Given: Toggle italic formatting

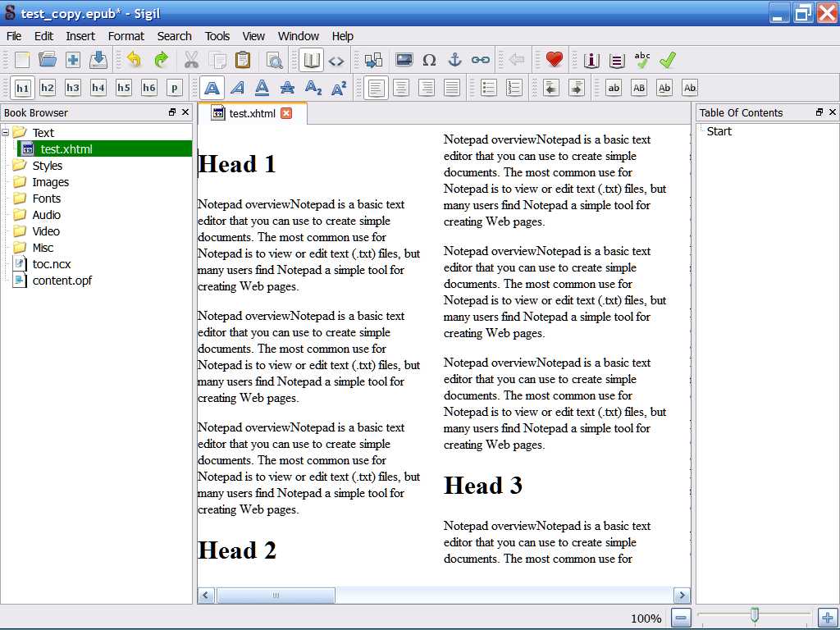Looking at the screenshot, I should coord(237,88).
